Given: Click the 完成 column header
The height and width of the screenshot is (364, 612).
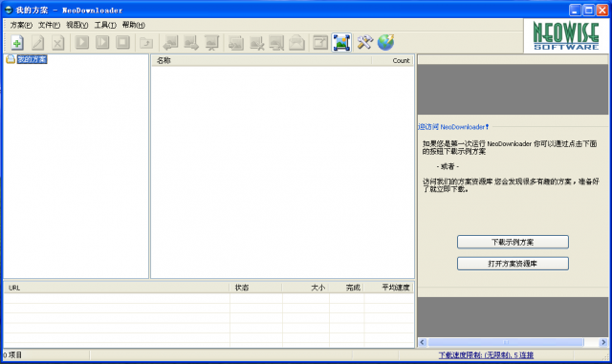Looking at the screenshot, I should [346, 288].
